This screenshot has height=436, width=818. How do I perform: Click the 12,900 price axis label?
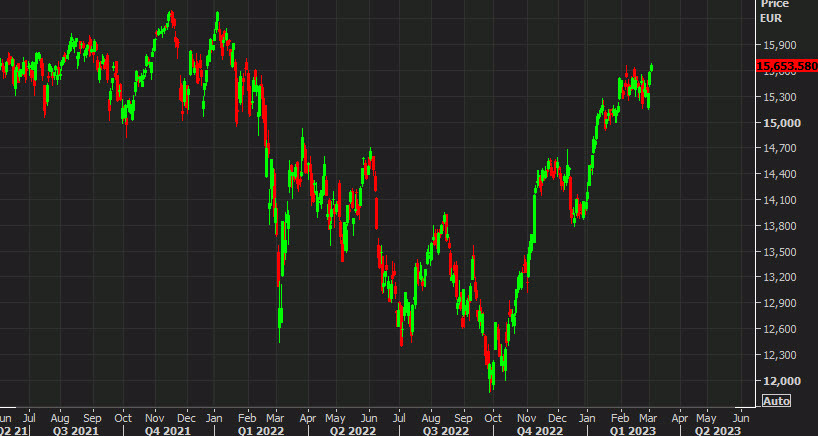point(779,303)
